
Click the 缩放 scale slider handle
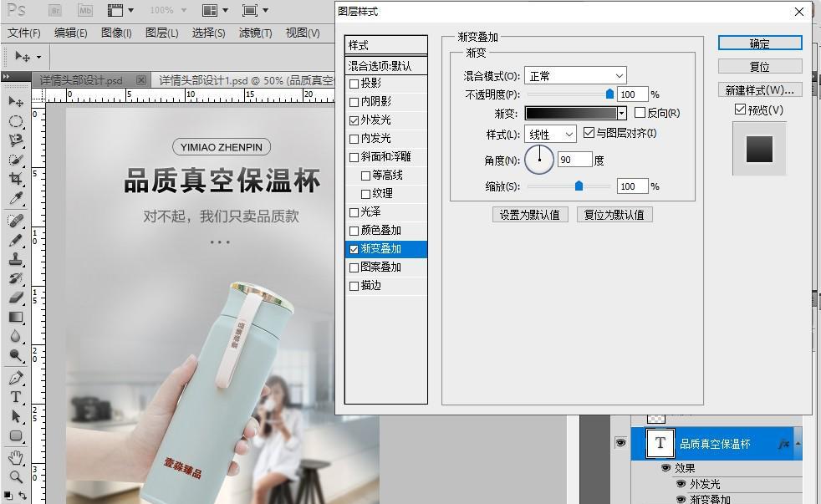coord(579,186)
